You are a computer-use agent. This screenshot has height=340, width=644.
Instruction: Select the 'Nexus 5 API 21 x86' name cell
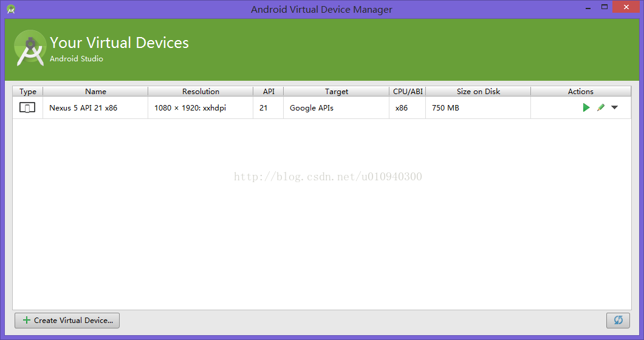[x=96, y=107]
